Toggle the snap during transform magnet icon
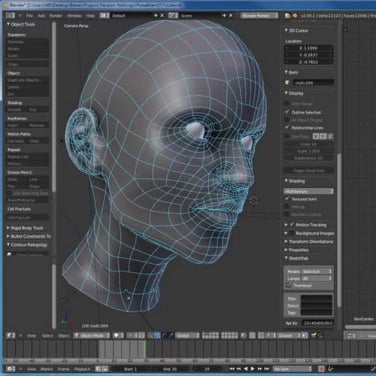Screen dimensions: 376x376 (262, 336)
